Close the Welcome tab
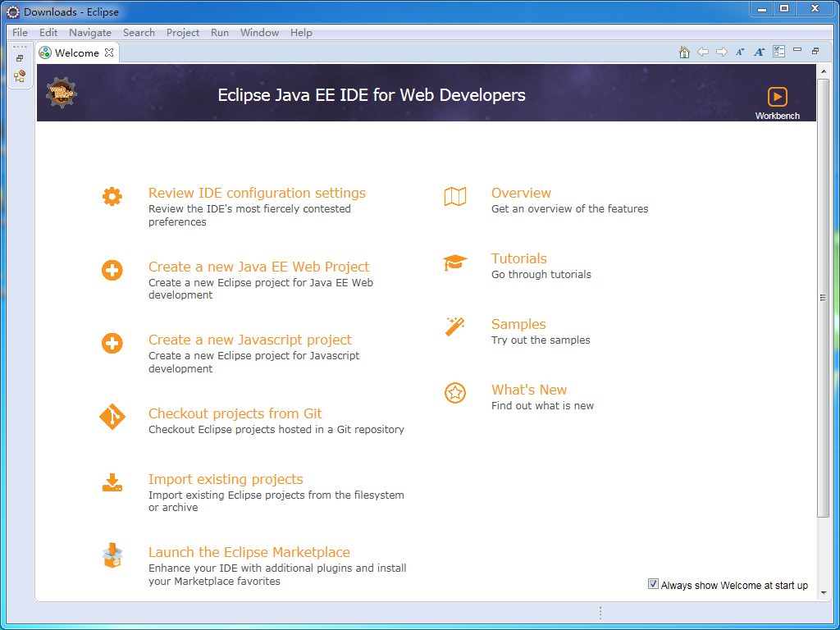This screenshot has width=840, height=630. (109, 52)
